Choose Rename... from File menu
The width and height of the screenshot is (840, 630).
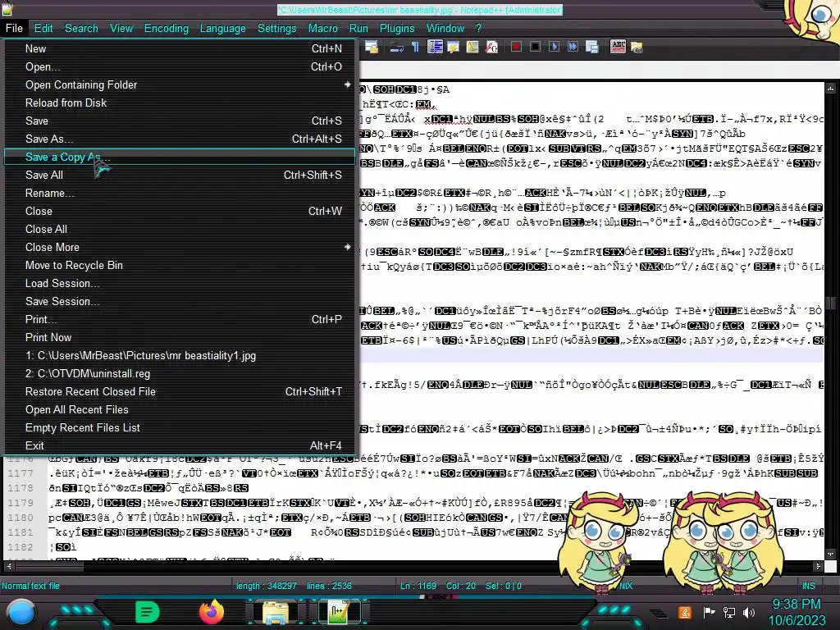coord(180,194)
